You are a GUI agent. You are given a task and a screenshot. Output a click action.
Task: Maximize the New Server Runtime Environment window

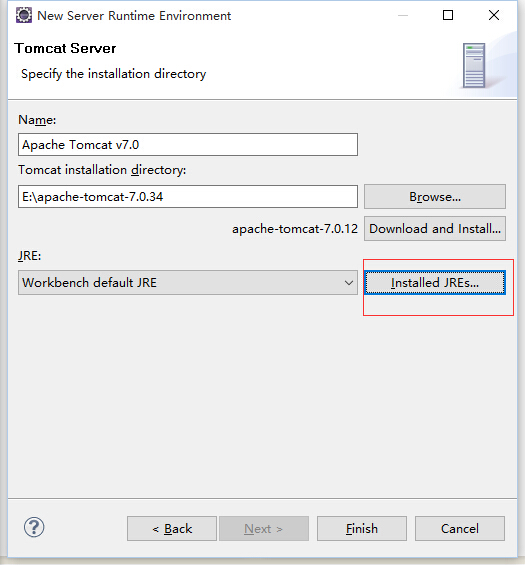(448, 15)
